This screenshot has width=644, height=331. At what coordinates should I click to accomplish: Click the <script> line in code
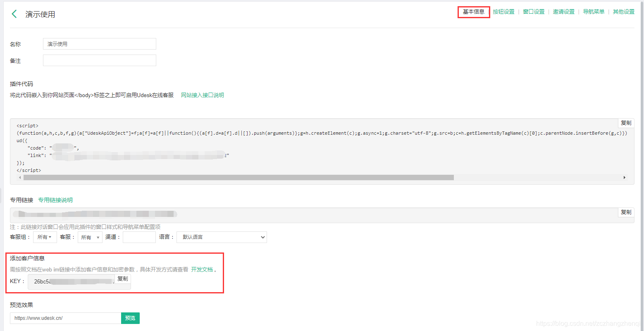27,126
